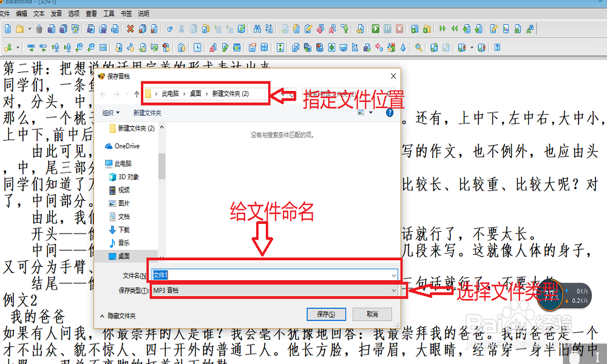Open recent locations dropdown in dialog navigation
The image size is (607, 364).
point(127,94)
